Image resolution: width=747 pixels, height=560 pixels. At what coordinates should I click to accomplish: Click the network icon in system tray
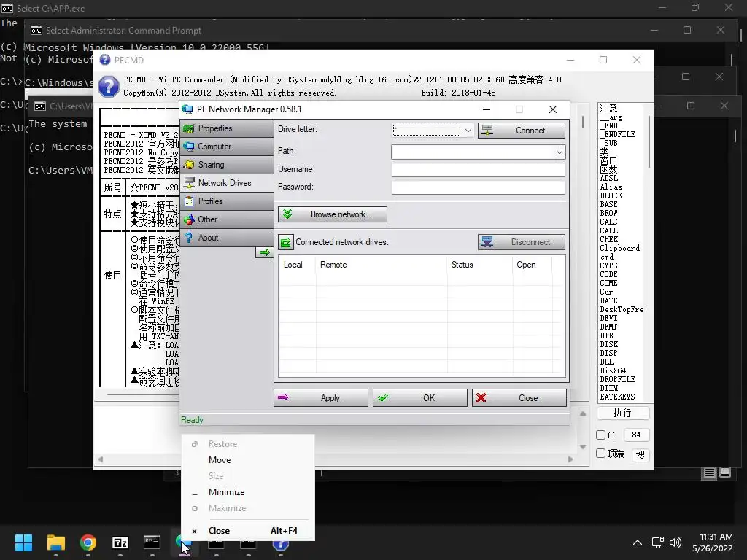pyautogui.click(x=658, y=542)
